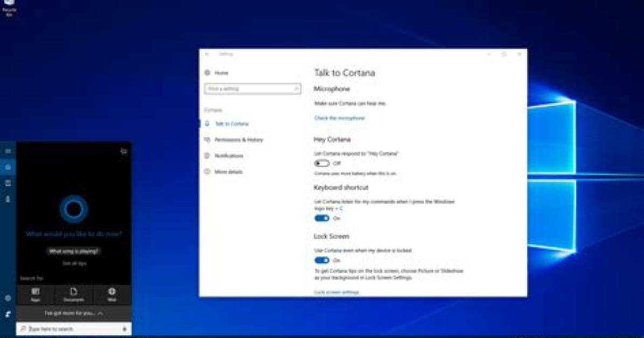The width and height of the screenshot is (644, 338).
Task: Click the Check the microphone link
Action: tap(339, 118)
